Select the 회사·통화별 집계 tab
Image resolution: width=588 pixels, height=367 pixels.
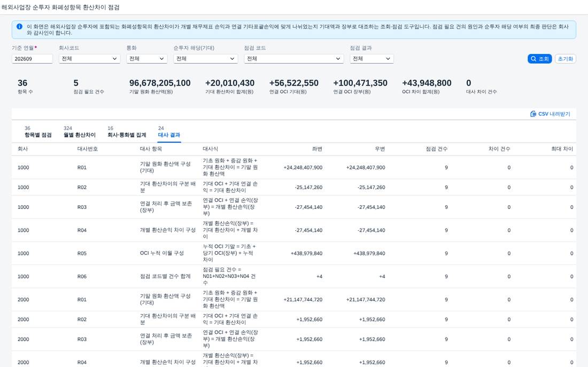(x=127, y=132)
